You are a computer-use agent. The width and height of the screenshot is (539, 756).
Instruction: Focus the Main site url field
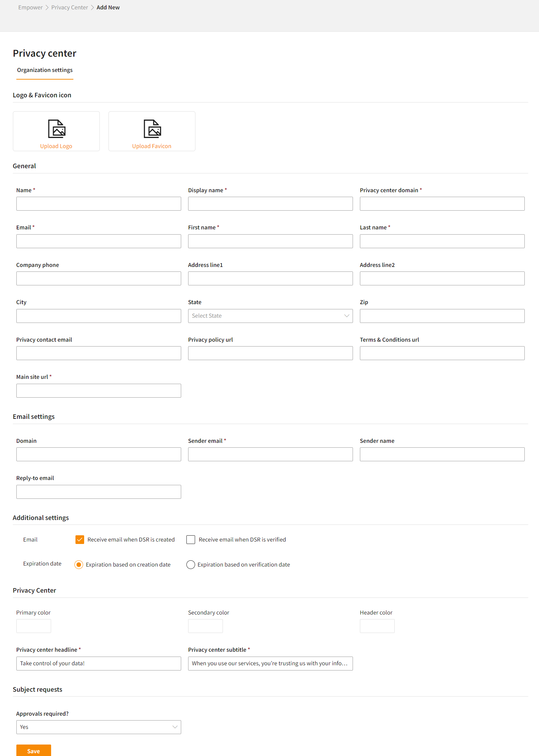point(98,391)
